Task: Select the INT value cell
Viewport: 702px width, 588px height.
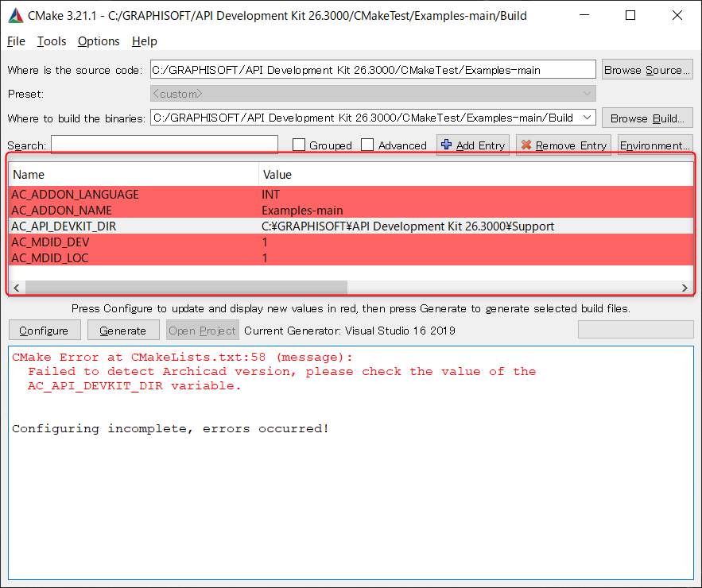Action: (x=270, y=194)
